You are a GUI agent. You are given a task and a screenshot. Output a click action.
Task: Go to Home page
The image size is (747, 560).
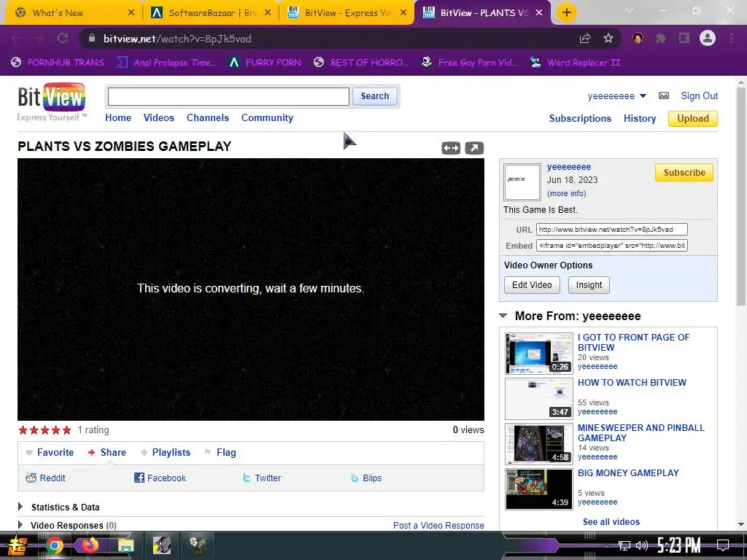click(x=118, y=117)
